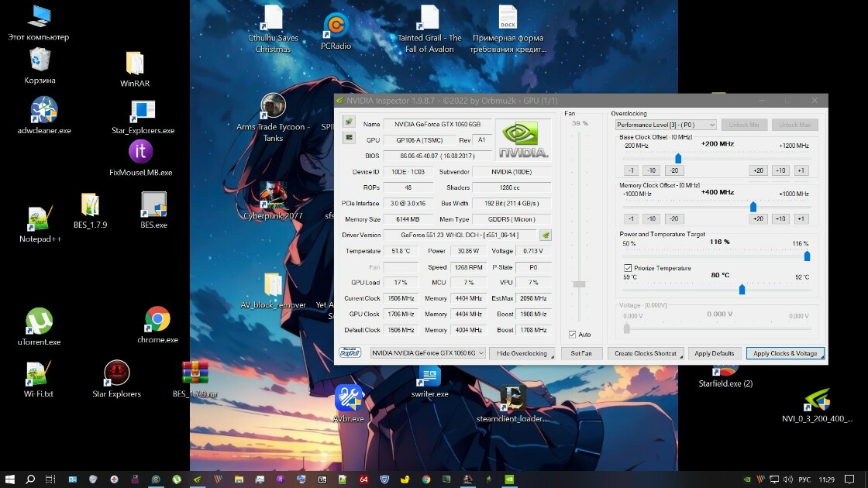Toggle the Auto fan checkbox

click(x=573, y=334)
